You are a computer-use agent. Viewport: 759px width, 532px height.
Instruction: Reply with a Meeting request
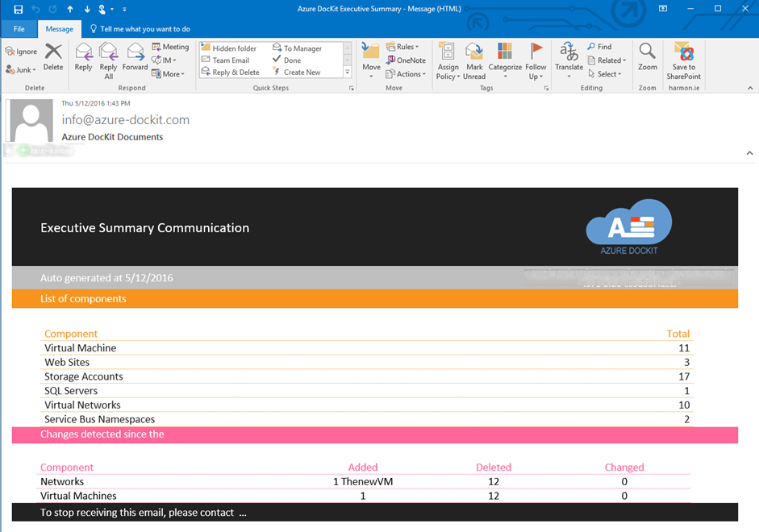pyautogui.click(x=170, y=47)
